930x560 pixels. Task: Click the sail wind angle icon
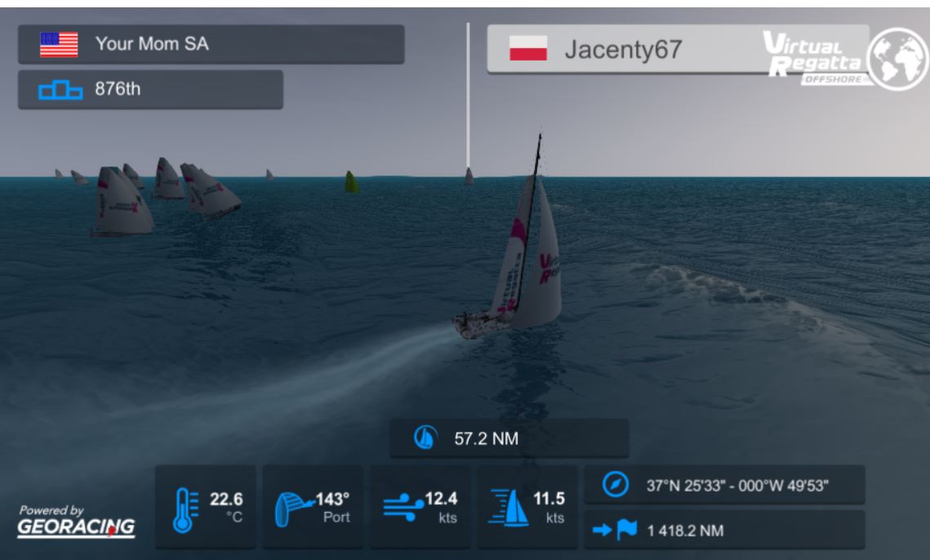294,509
